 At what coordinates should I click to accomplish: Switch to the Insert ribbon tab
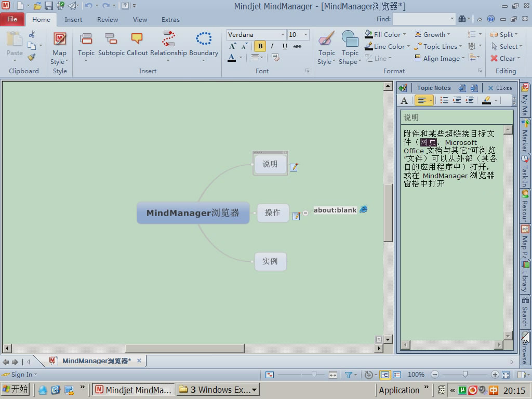click(73, 19)
